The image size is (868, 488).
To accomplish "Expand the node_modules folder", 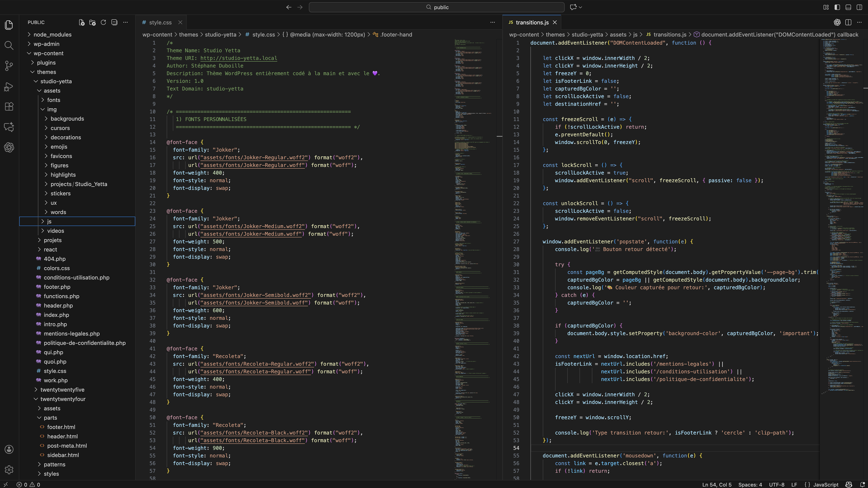I will pos(52,35).
